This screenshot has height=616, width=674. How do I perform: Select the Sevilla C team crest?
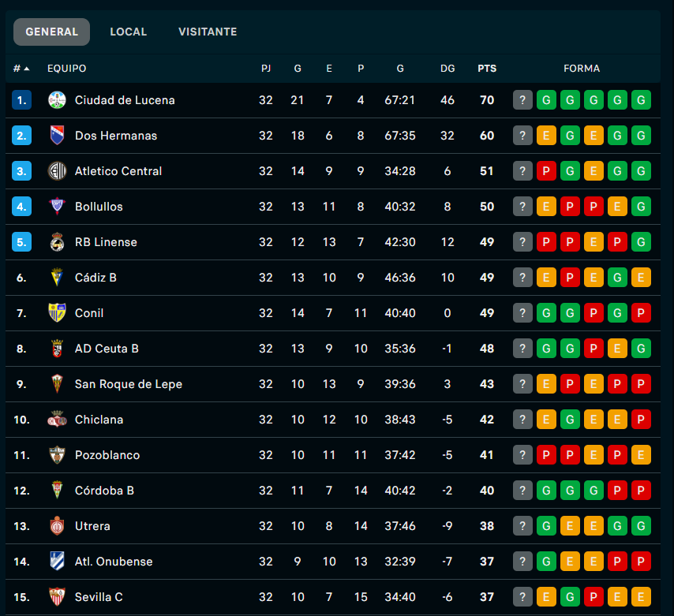click(x=57, y=597)
